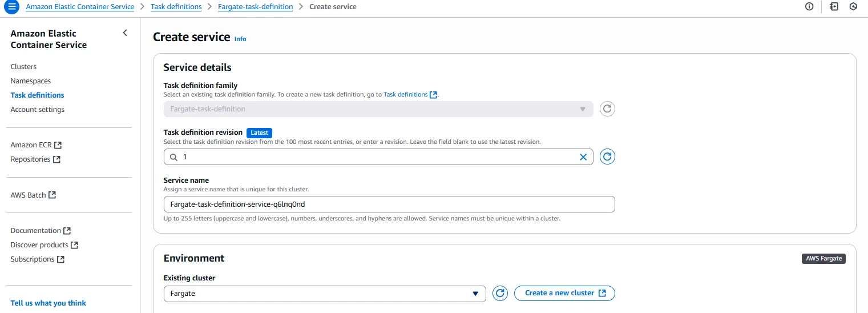Screen dimensions: 868x313
Task: Click external link icon beside Task definitions link
Action: click(434, 95)
